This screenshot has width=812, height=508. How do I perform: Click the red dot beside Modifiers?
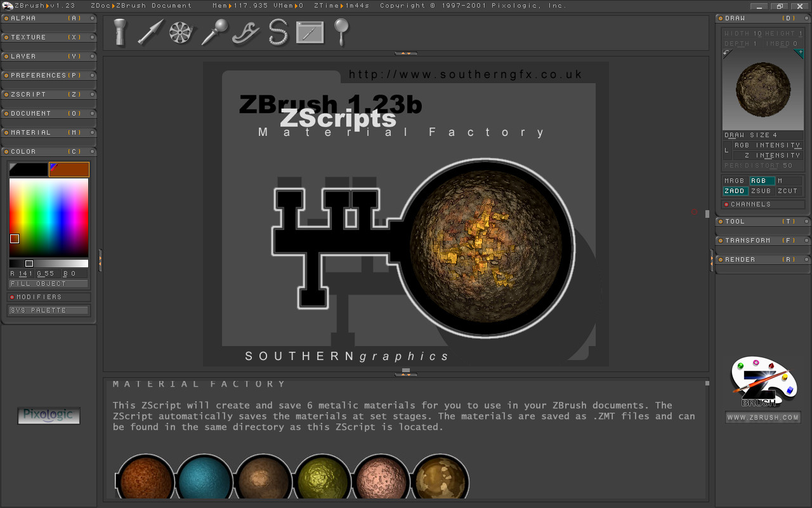[11, 297]
